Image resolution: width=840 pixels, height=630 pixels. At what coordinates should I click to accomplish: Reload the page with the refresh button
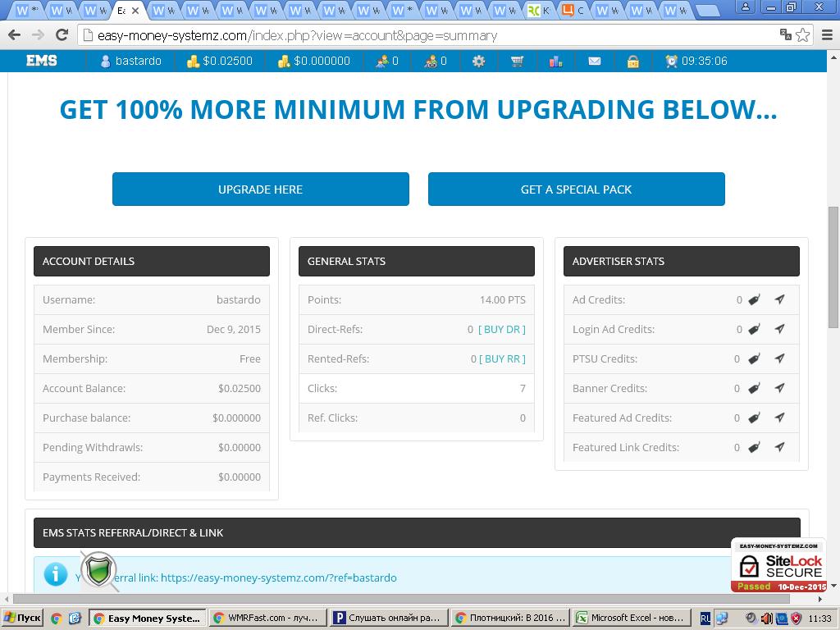[62, 35]
